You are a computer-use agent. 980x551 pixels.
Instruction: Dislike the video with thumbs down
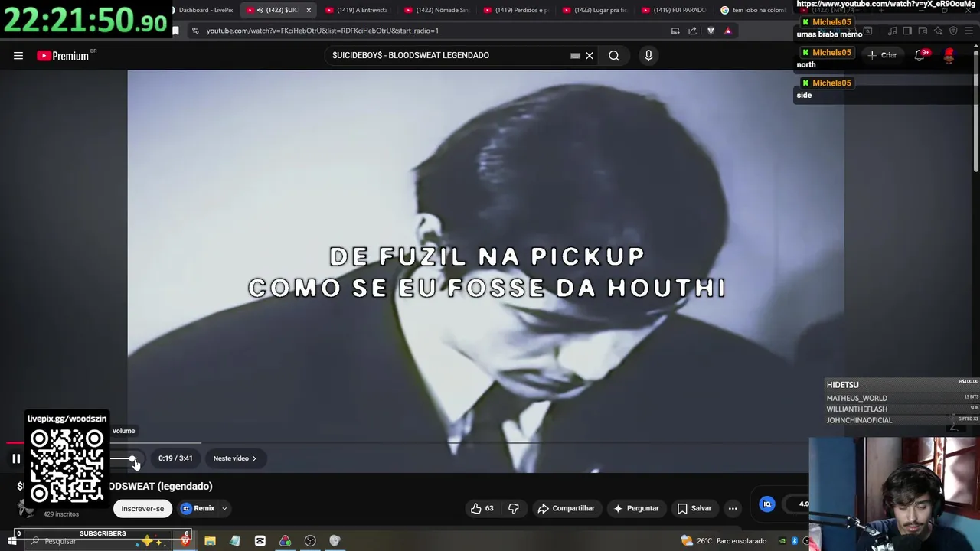point(514,508)
